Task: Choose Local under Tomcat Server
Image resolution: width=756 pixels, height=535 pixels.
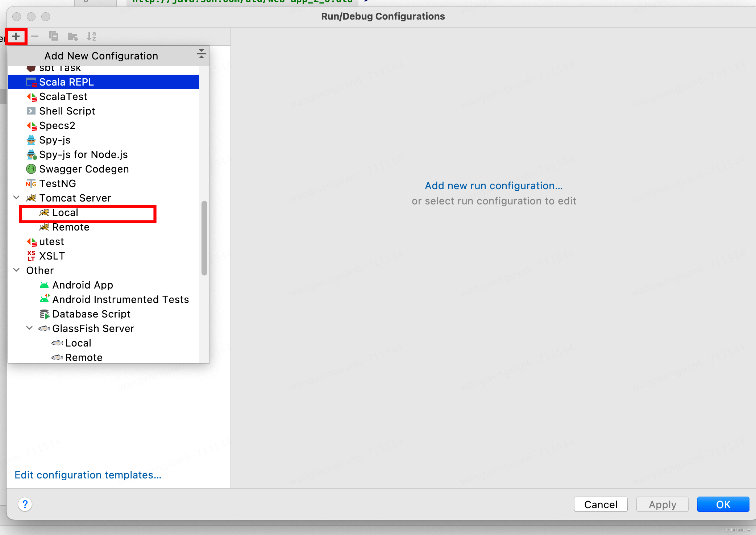Action: [x=65, y=213]
